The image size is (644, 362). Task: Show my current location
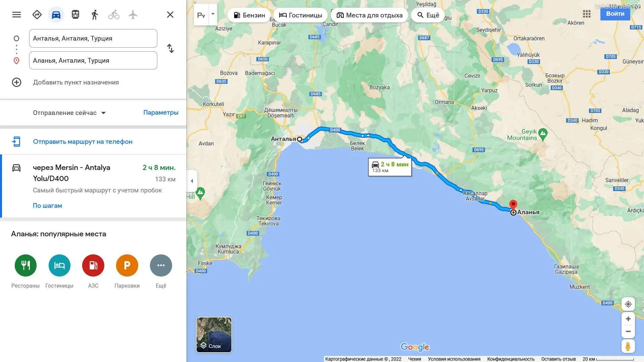[x=628, y=304]
